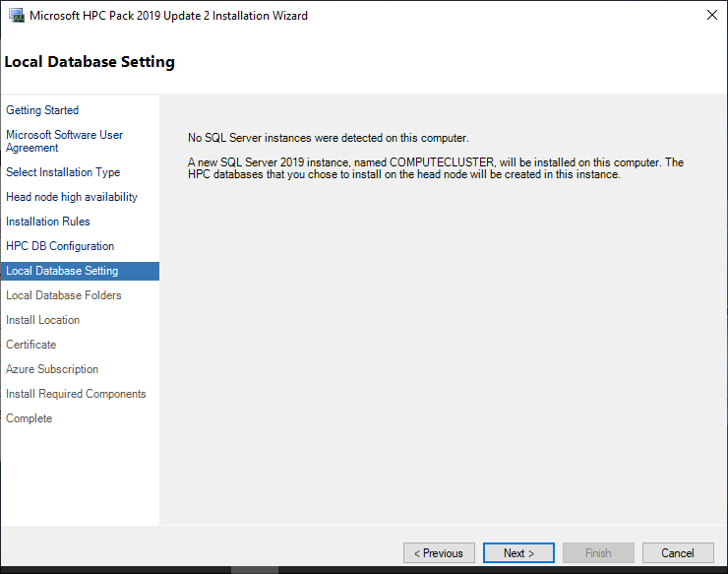728x574 pixels.
Task: Click the Local Database Setting page heading
Action: click(90, 62)
